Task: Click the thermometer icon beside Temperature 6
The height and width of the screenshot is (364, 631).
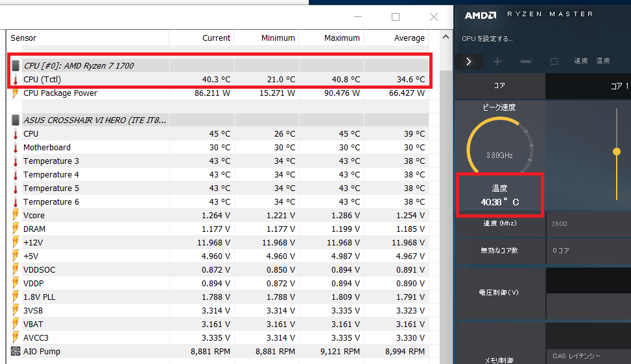Action: pyautogui.click(x=16, y=202)
